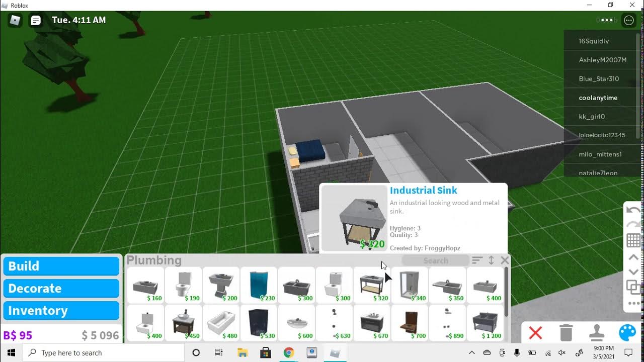Screen dimensions: 644x362
Task: Select the $480 bathtub item
Action: [221, 323]
